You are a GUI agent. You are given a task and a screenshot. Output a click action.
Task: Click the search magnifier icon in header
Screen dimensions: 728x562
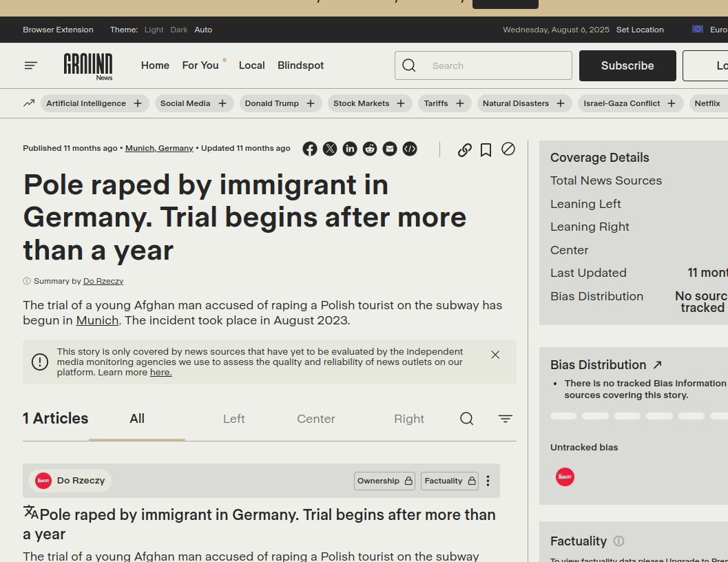(x=409, y=65)
